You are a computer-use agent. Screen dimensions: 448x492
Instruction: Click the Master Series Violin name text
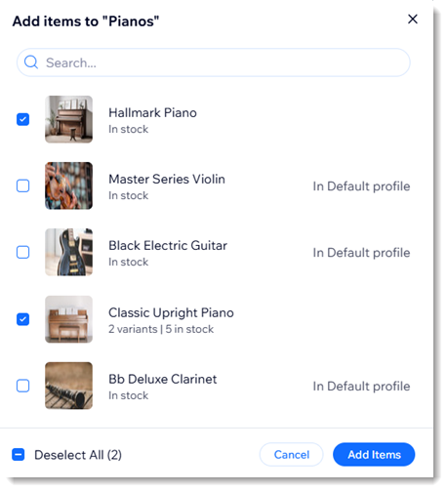click(x=167, y=179)
